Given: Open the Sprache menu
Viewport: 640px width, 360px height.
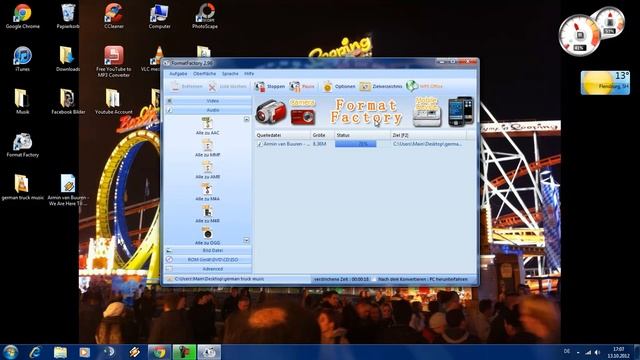Looking at the screenshot, I should click(x=230, y=74).
